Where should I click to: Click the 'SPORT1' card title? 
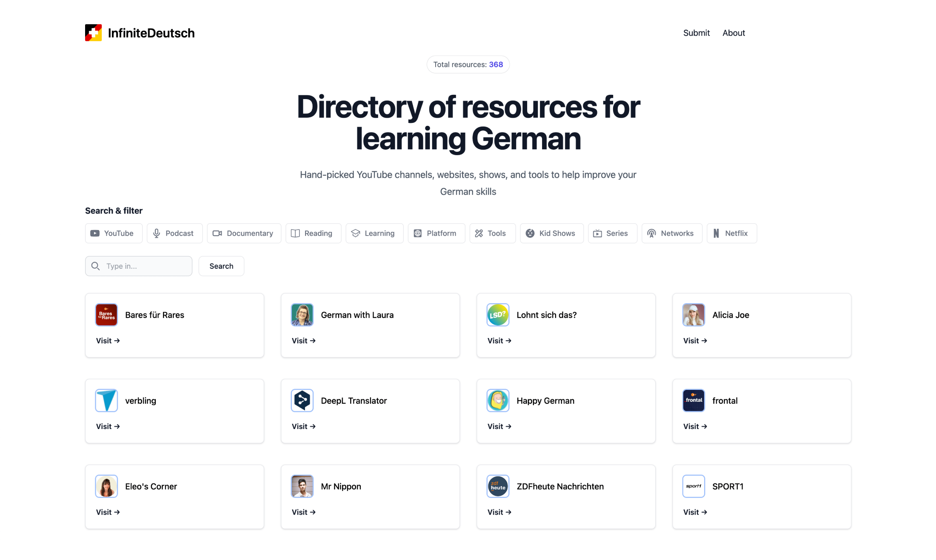[x=728, y=486]
